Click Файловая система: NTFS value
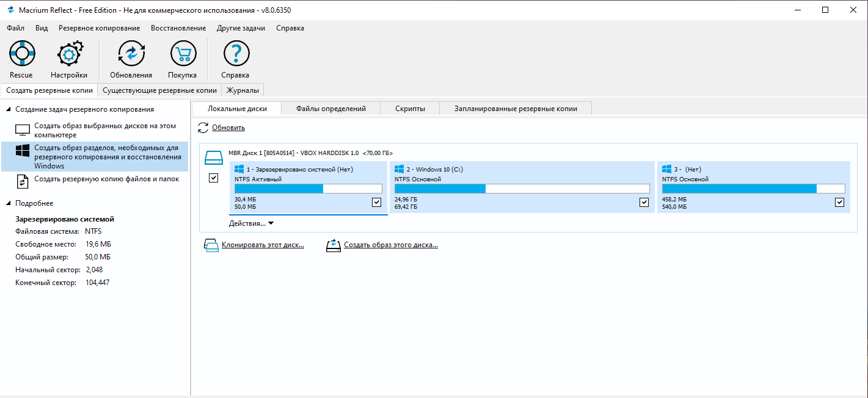Screen dimensions: 868x398 click(93, 231)
